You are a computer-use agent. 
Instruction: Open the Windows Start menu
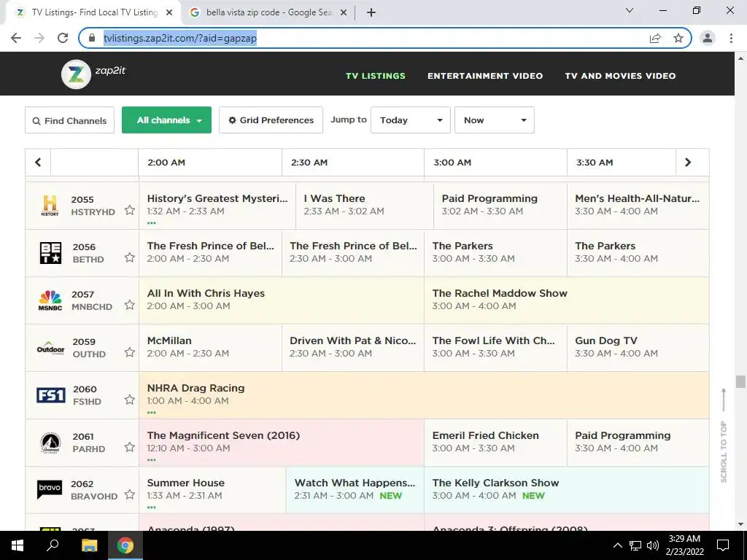point(18,545)
